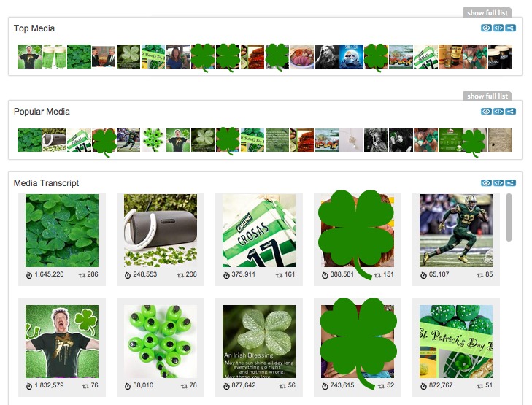
Task: Open first Top Media thumbnail of shouting man
Action: [x=29, y=57]
